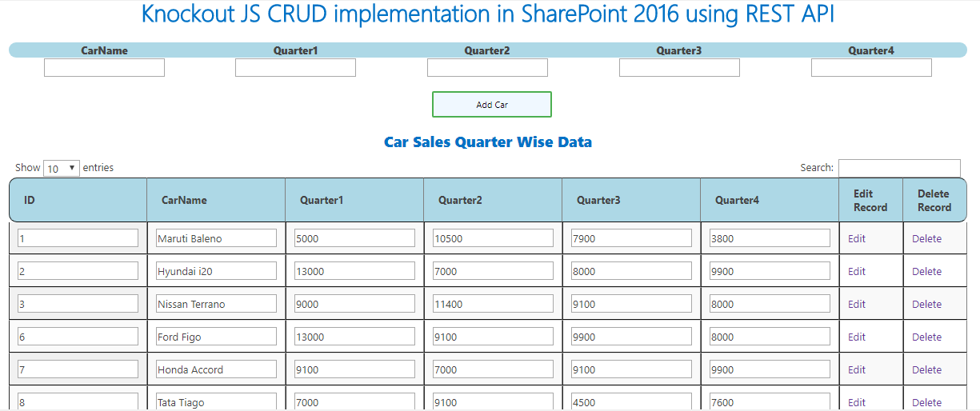Image resolution: width=980 pixels, height=411 pixels.
Task: Click Tata Tiago Quarter4 value 7600
Action: tap(770, 402)
